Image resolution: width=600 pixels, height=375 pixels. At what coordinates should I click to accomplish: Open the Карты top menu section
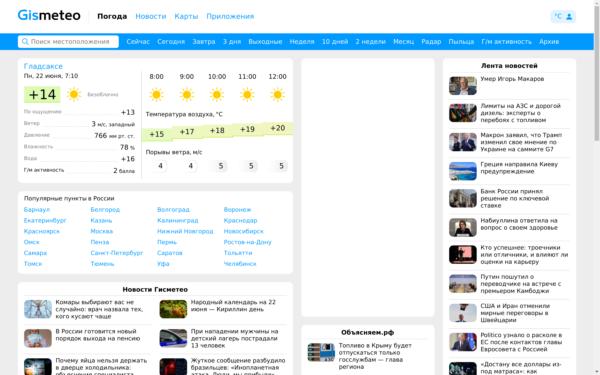pos(186,16)
